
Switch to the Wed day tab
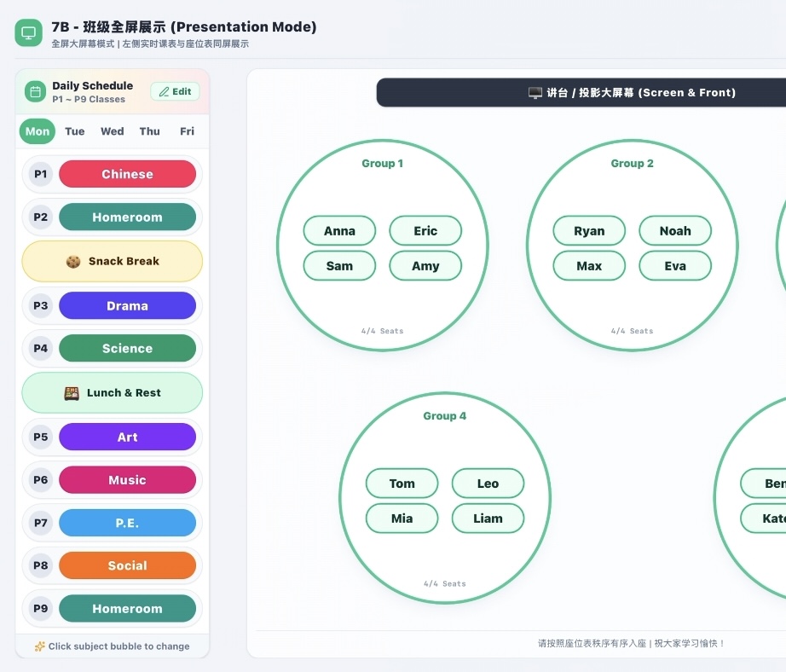[x=113, y=131]
